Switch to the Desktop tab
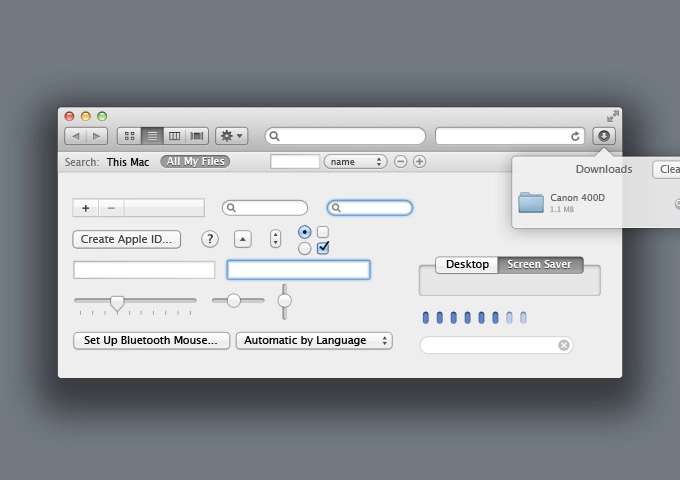This screenshot has width=680, height=480. tap(467, 265)
